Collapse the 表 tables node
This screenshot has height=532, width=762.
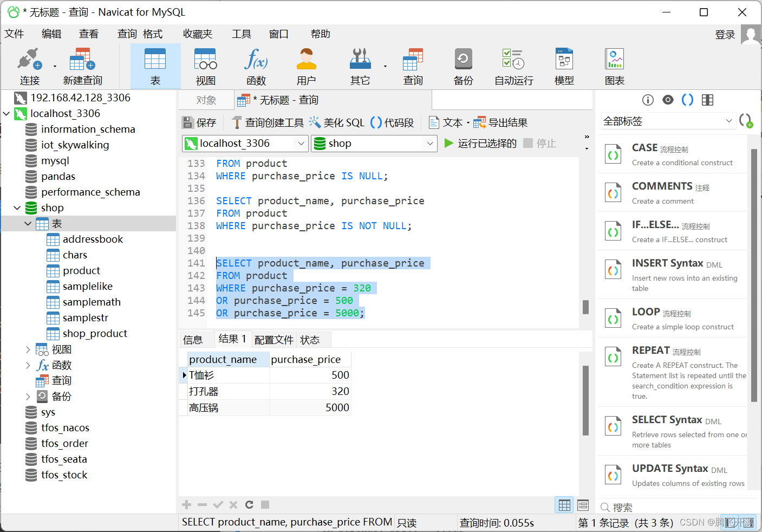point(28,224)
